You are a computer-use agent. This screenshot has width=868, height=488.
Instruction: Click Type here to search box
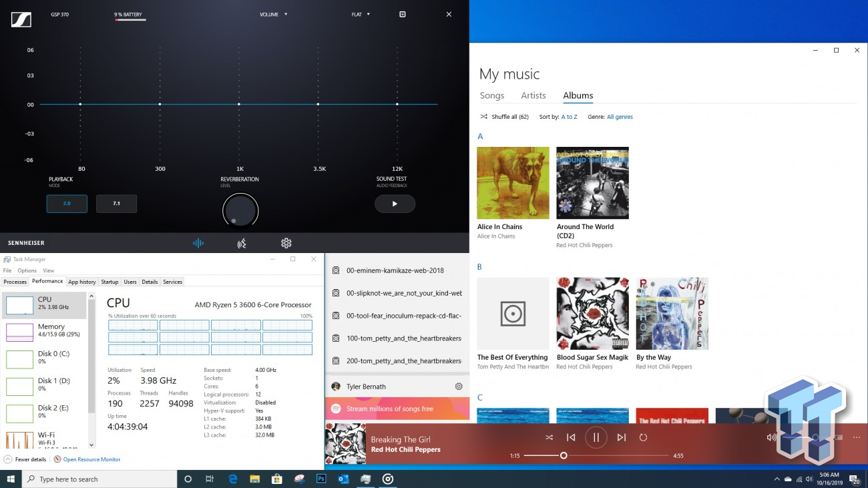pos(99,479)
